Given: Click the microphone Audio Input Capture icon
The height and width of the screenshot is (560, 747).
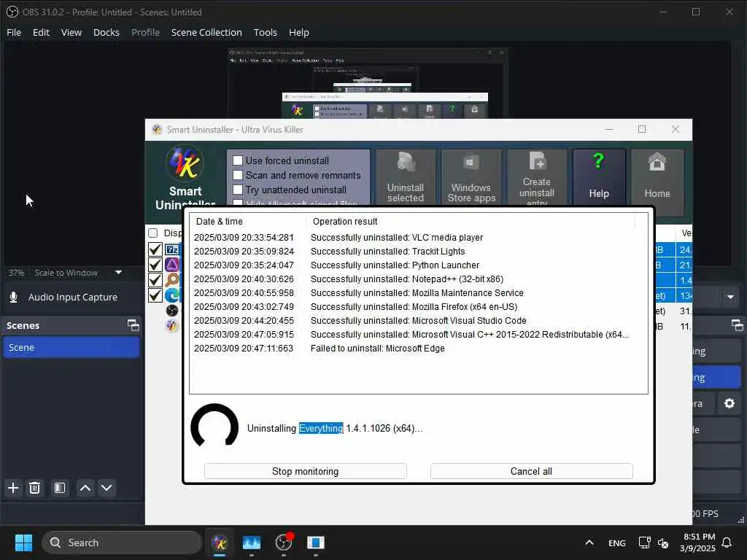Looking at the screenshot, I should point(13,297).
